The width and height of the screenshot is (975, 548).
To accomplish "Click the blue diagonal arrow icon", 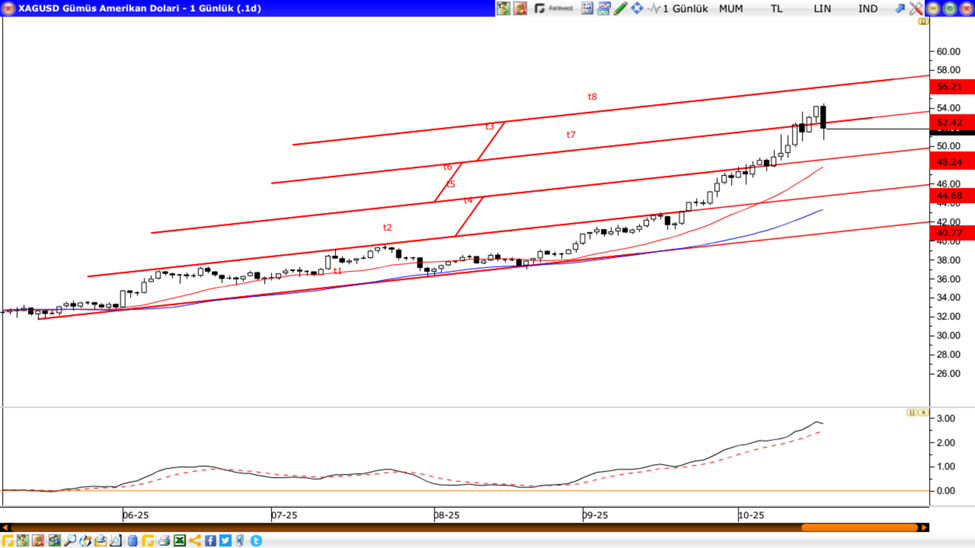I will (899, 8).
